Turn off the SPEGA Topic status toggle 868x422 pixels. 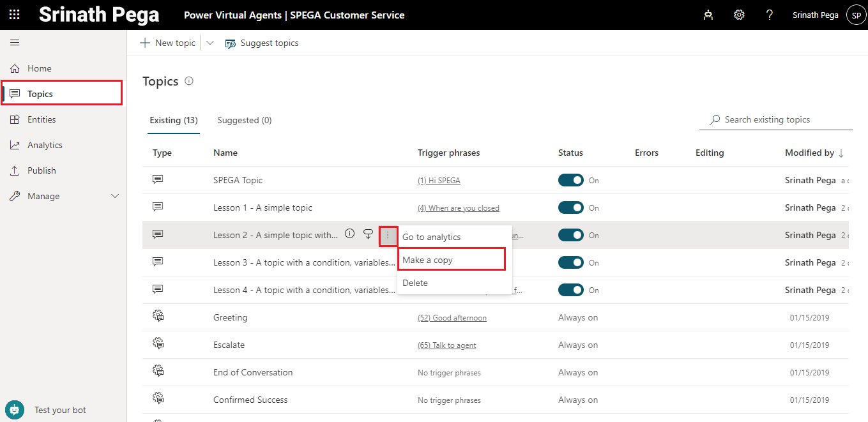click(571, 181)
